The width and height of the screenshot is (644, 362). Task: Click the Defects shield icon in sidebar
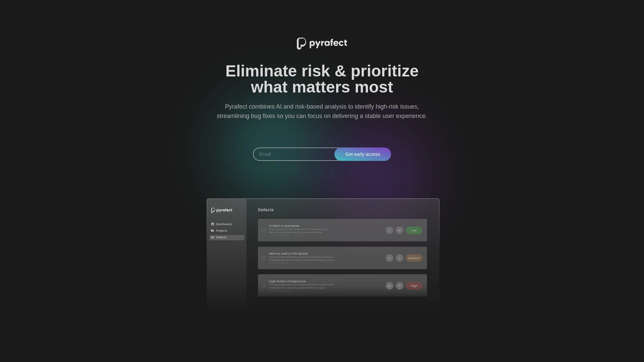click(212, 237)
